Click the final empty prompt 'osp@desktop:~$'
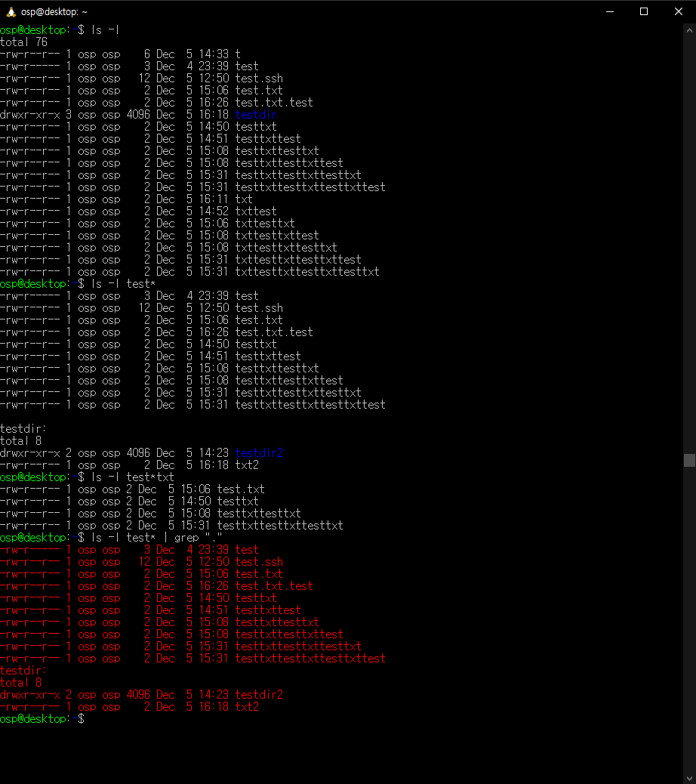Image resolution: width=696 pixels, height=784 pixels. click(42, 719)
